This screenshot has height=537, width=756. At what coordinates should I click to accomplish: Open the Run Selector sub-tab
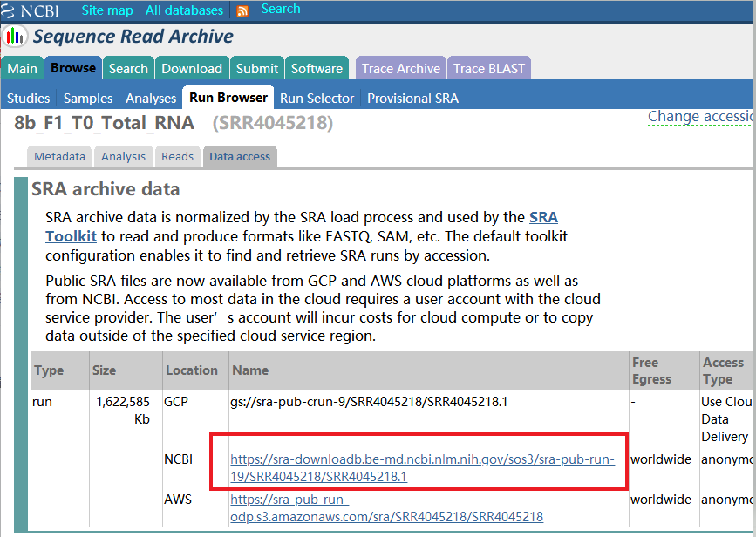317,98
